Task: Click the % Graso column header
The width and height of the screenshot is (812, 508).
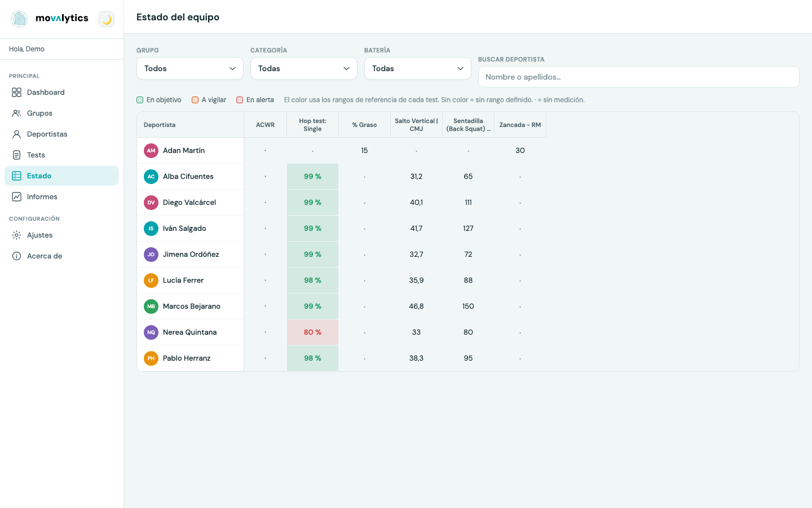Action: [x=365, y=125]
